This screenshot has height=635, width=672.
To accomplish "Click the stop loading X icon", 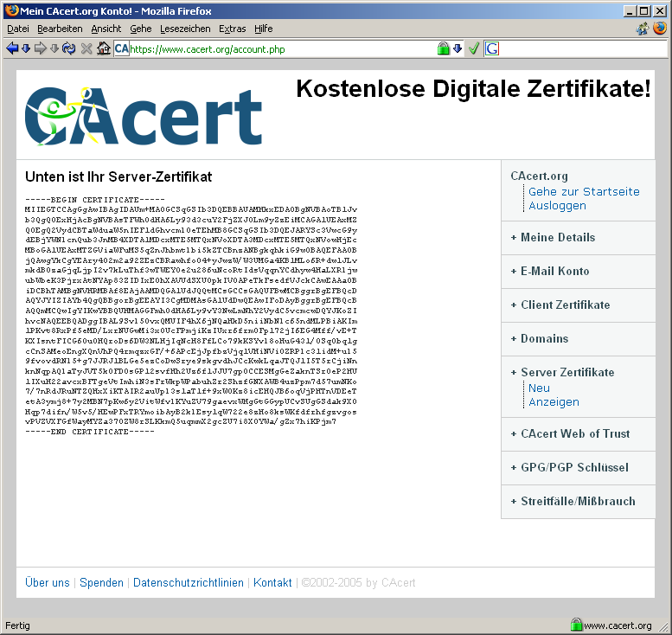I will pos(86,48).
